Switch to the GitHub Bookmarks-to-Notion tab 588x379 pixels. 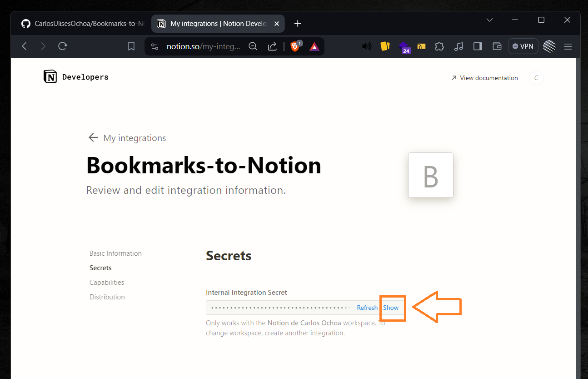click(82, 24)
